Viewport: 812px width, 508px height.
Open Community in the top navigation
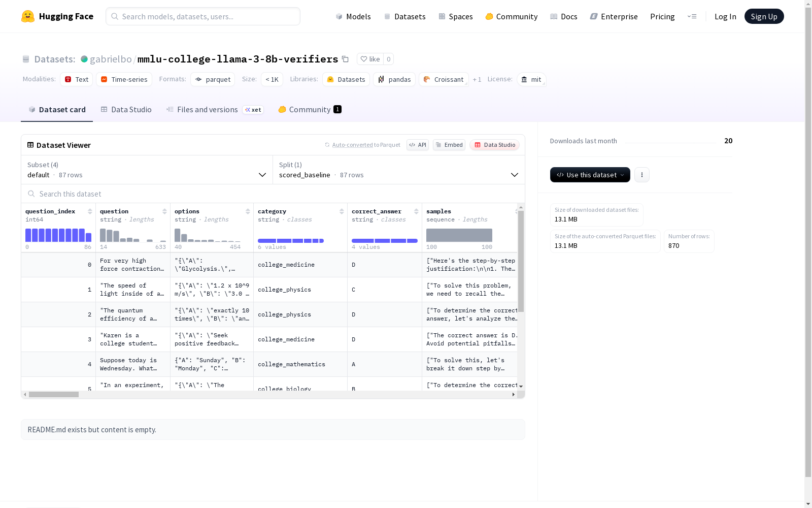[x=512, y=16]
